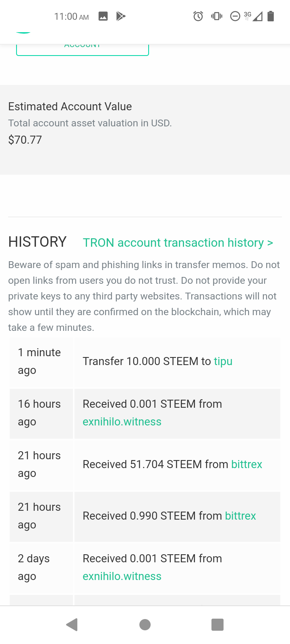Tap the HISTORY section heading
Screen dimensions: 290x644
[x=37, y=242]
